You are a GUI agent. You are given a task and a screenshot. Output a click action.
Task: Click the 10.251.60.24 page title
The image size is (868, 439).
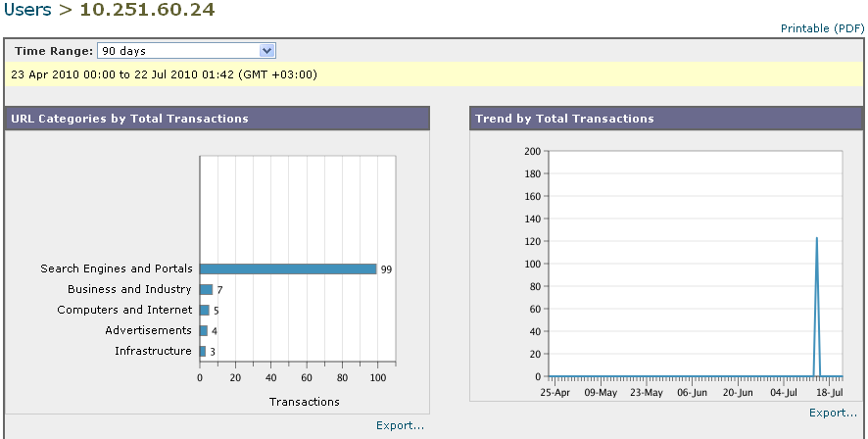[x=147, y=10]
